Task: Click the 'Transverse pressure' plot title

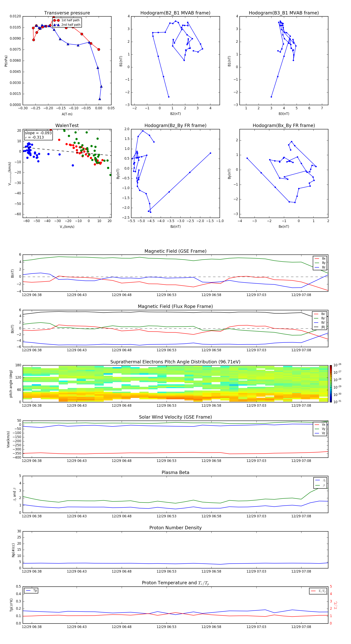Action: pos(67,13)
